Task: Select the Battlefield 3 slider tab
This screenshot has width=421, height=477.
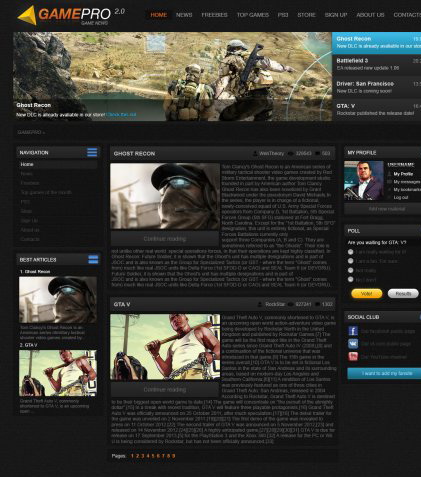Action: click(376, 65)
